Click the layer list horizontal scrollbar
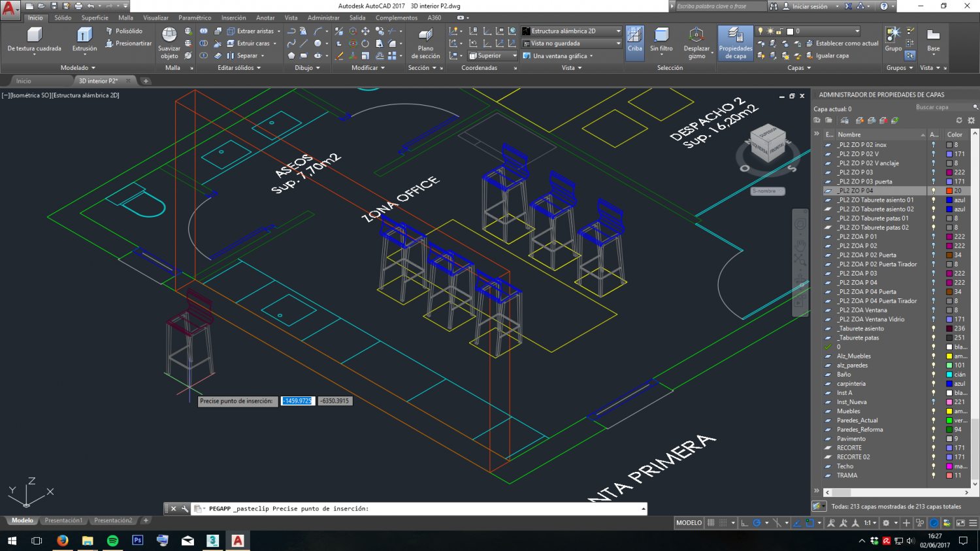Screen dimensions: 980x551 pyautogui.click(x=897, y=492)
